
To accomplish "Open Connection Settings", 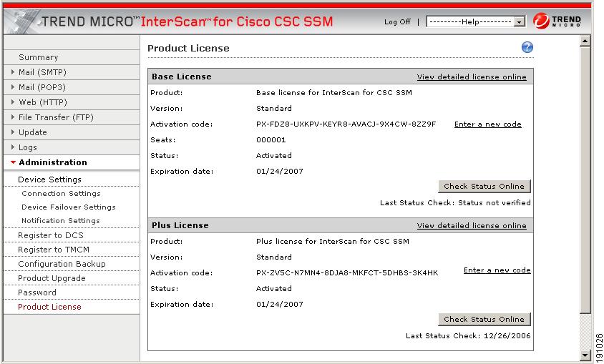I will (x=61, y=194).
